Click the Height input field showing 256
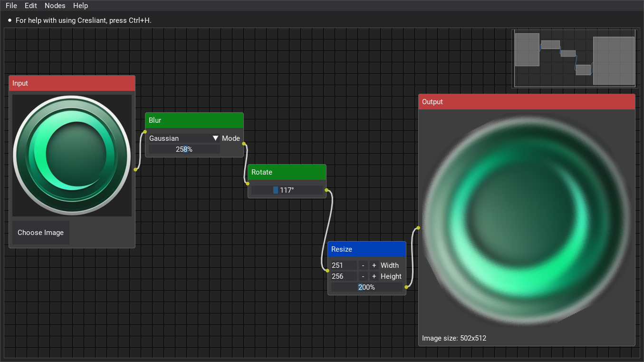Viewport: 644px width, 362px height. pyautogui.click(x=344, y=276)
